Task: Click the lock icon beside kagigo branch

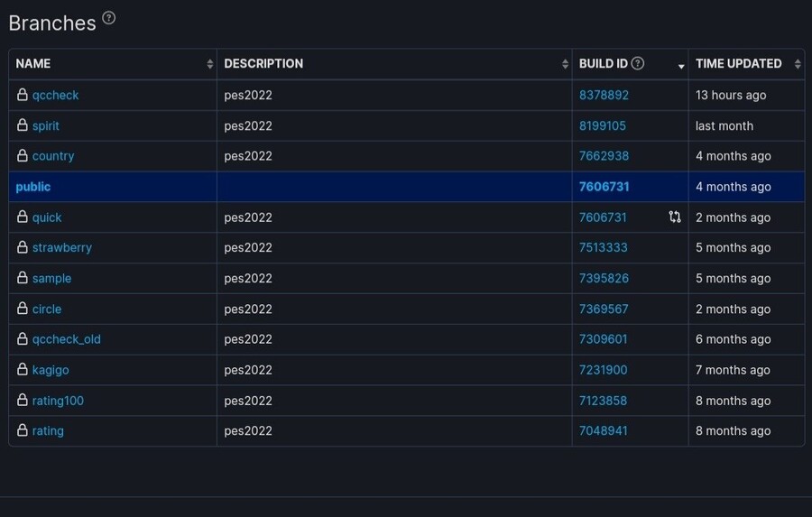Action: [x=23, y=370]
